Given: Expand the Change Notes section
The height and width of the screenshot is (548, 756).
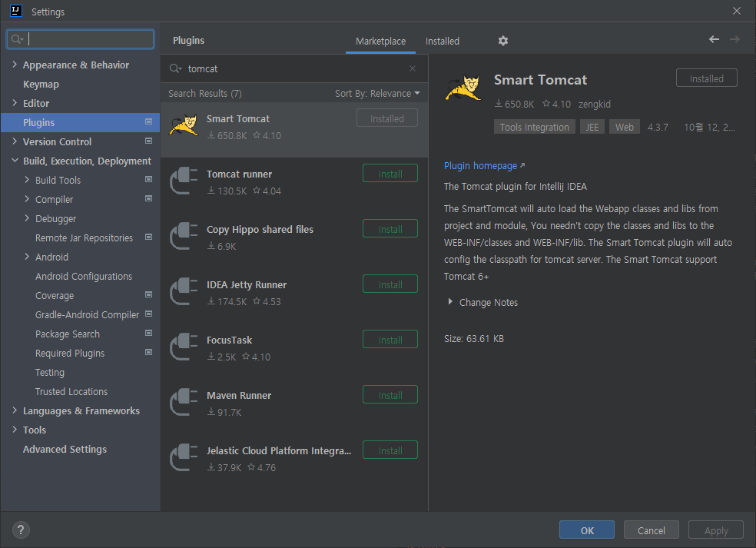Looking at the screenshot, I should (x=450, y=302).
